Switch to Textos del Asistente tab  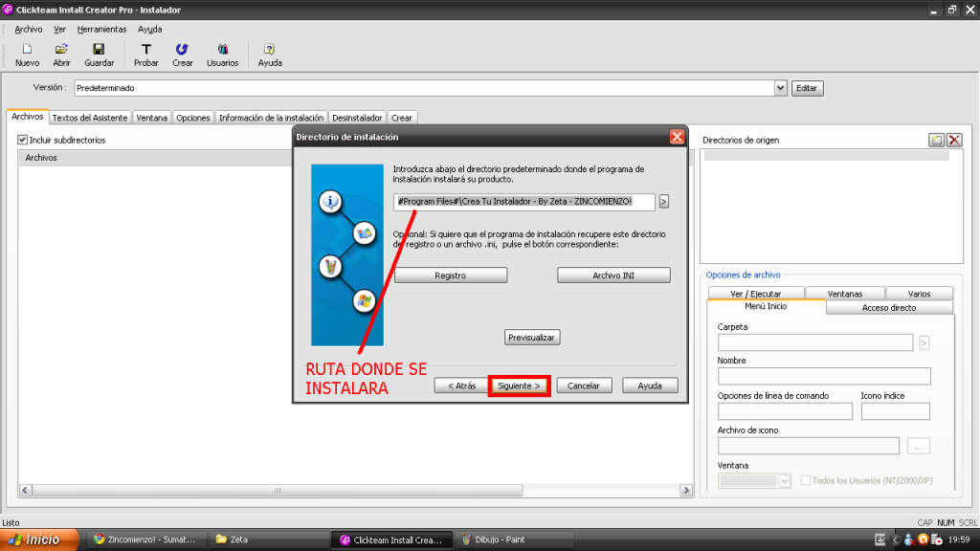89,118
